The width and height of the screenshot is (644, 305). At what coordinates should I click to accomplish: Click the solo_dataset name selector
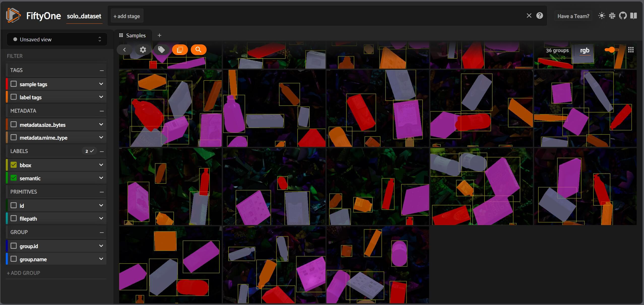(84, 16)
